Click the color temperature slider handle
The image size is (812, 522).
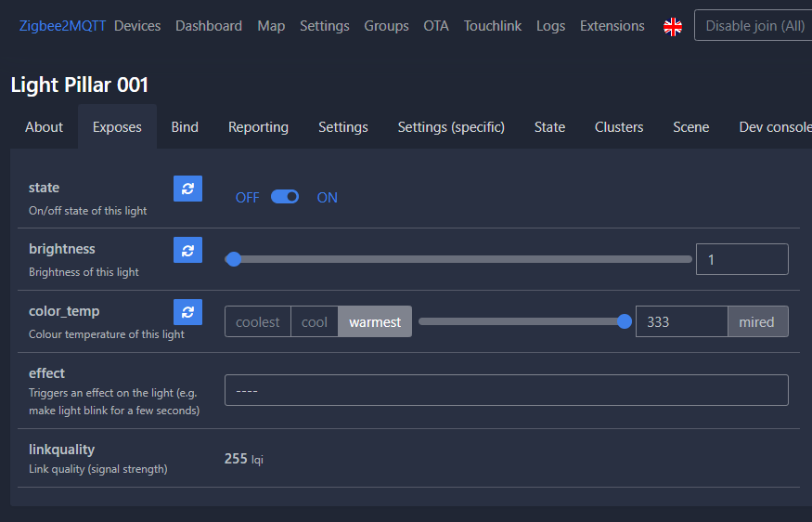pos(625,321)
